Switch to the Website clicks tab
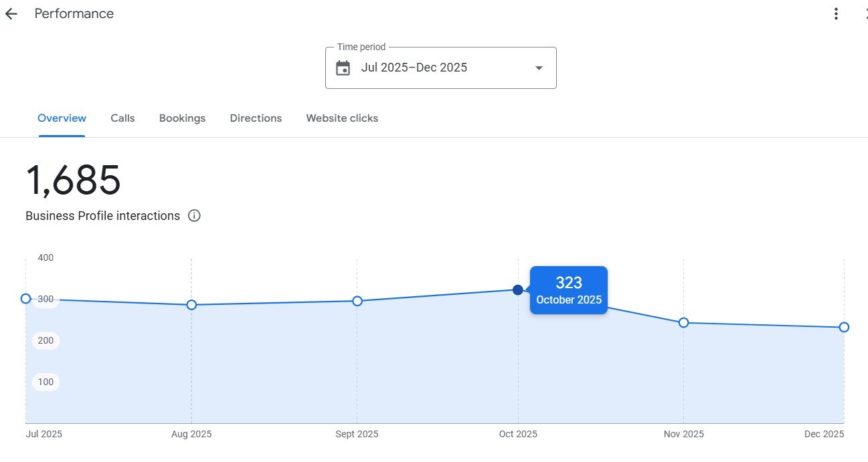The height and width of the screenshot is (462, 868). (342, 118)
